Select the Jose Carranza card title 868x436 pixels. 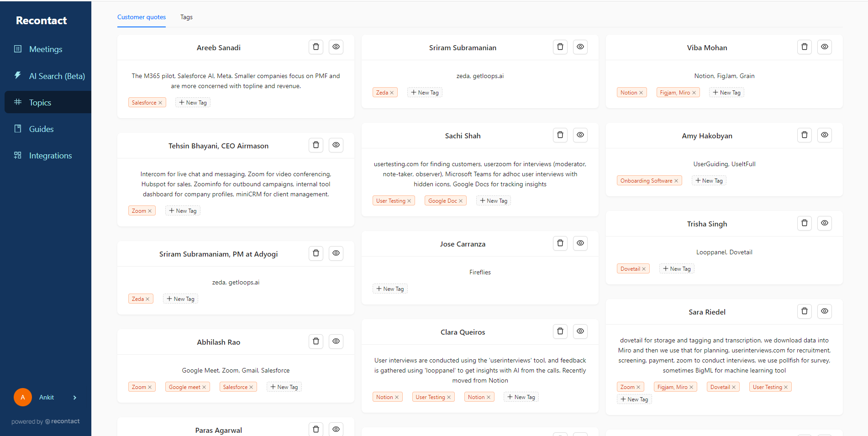point(463,244)
